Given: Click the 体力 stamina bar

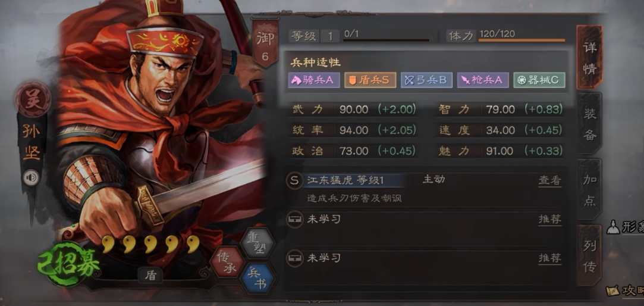Looking at the screenshot, I should [521, 40].
